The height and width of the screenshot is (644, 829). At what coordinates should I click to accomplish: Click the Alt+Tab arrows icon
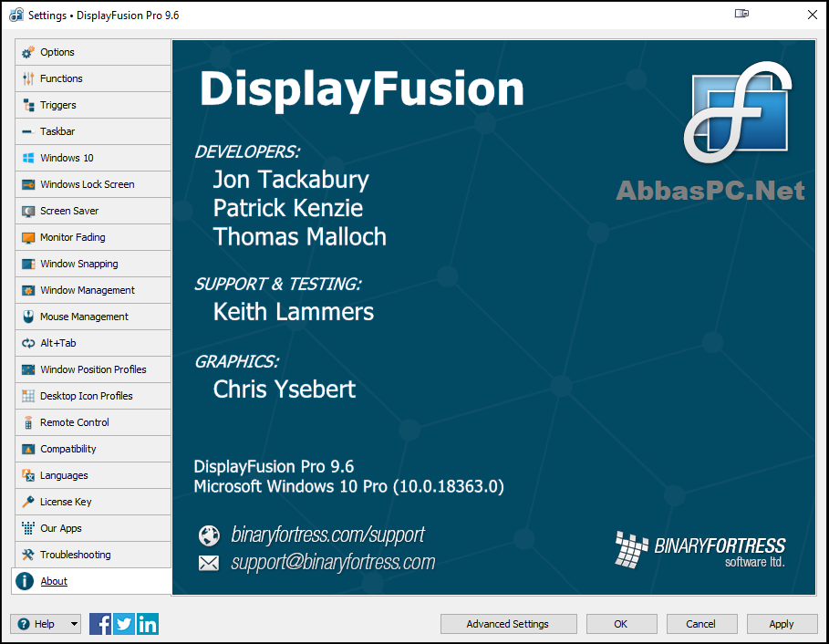(28, 343)
